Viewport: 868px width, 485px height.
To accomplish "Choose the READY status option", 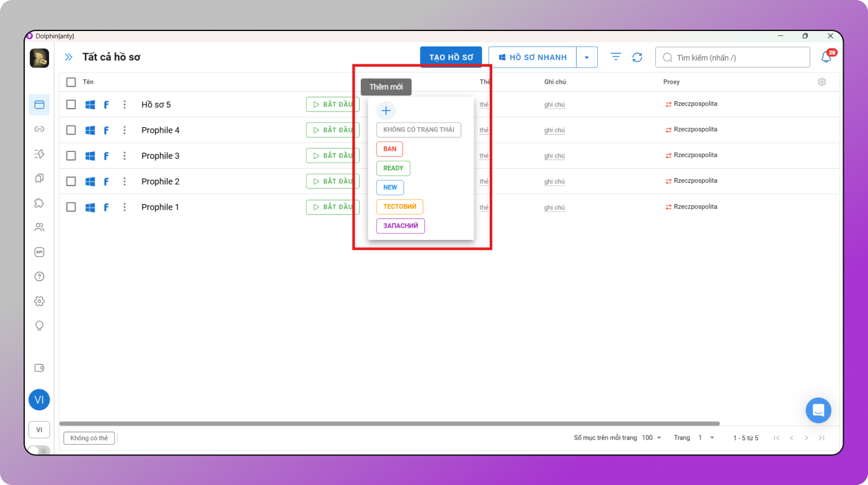I will tap(393, 168).
